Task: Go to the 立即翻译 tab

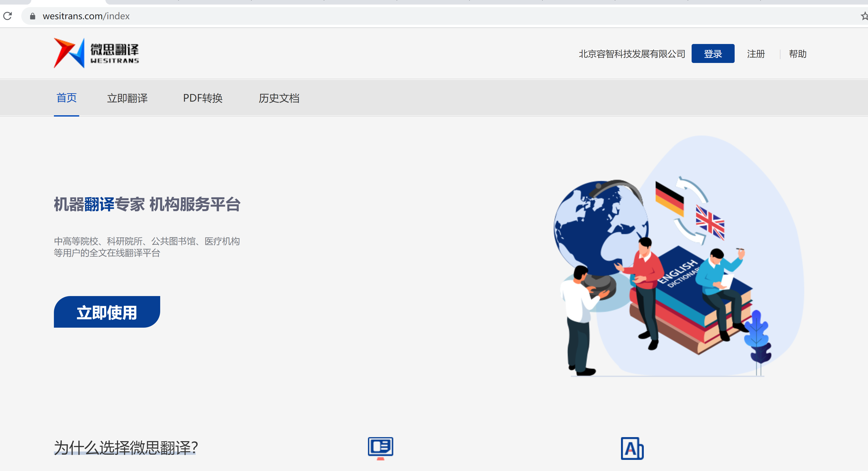Action: click(x=127, y=98)
